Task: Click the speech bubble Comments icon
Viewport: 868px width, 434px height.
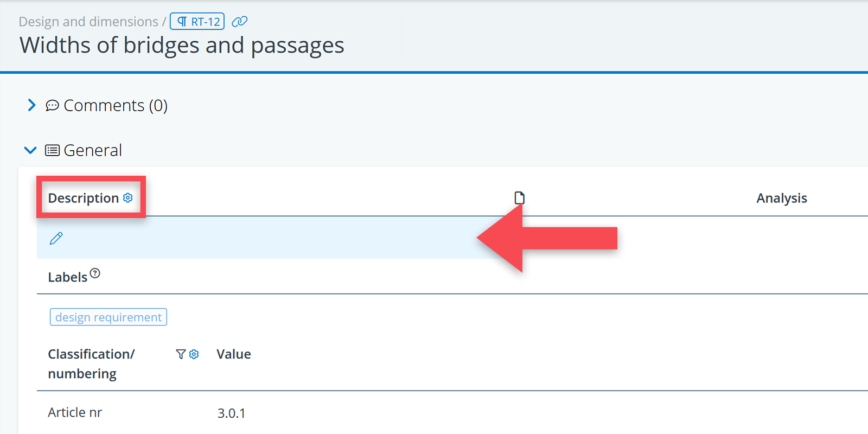Action: point(52,105)
